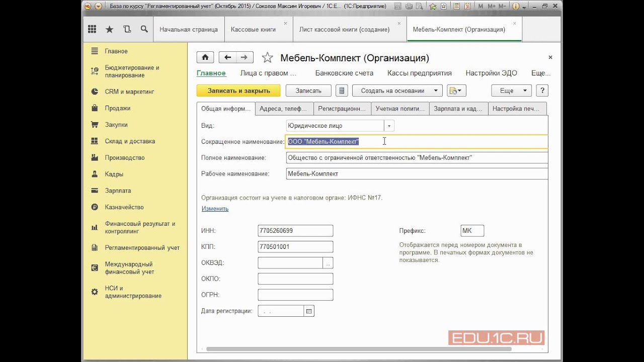This screenshot has height=362, width=644.
Task: Open the history icon in top panel
Action: pyautogui.click(x=127, y=29)
